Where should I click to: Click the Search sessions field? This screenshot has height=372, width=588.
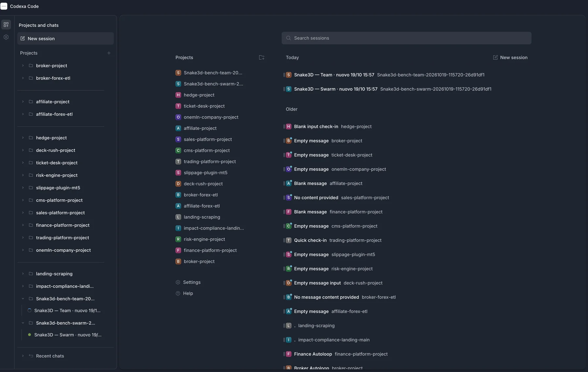point(406,38)
